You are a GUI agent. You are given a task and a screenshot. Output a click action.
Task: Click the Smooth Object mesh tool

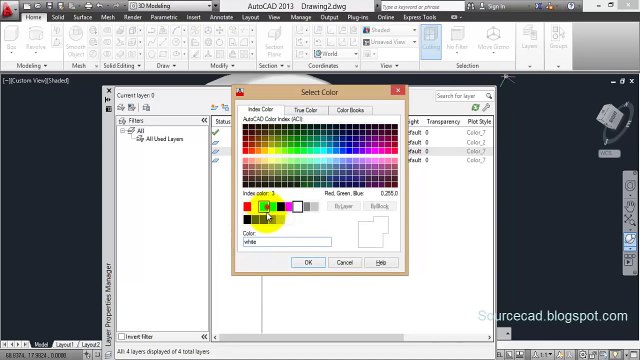click(76, 42)
